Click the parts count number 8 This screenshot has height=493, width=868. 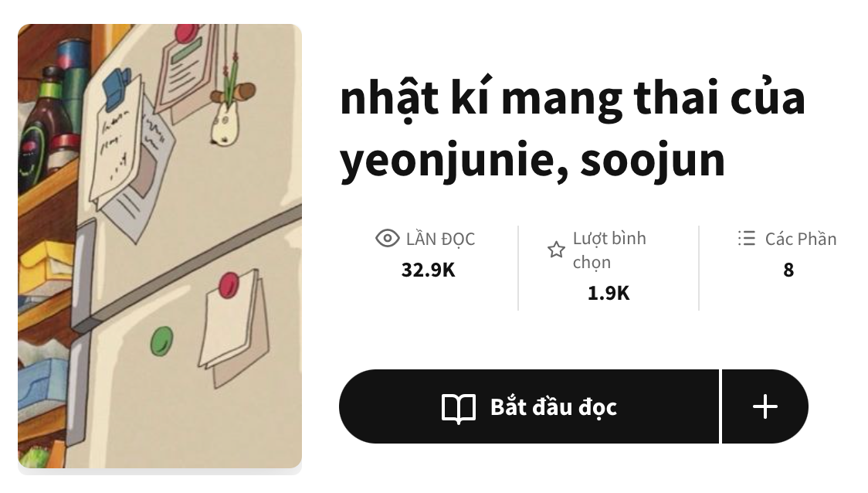pos(788,270)
